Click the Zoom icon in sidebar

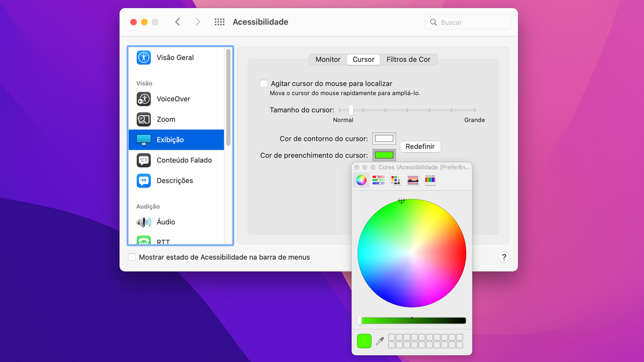[x=144, y=119]
